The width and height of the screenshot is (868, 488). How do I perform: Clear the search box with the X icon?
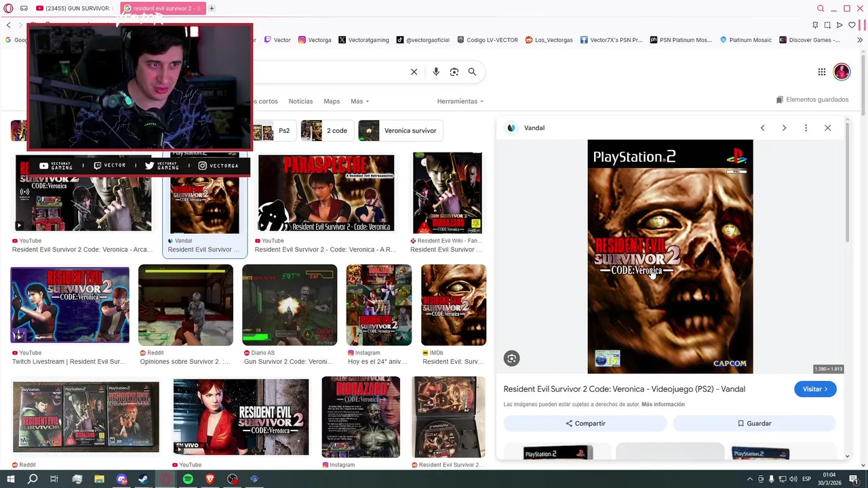coord(414,72)
